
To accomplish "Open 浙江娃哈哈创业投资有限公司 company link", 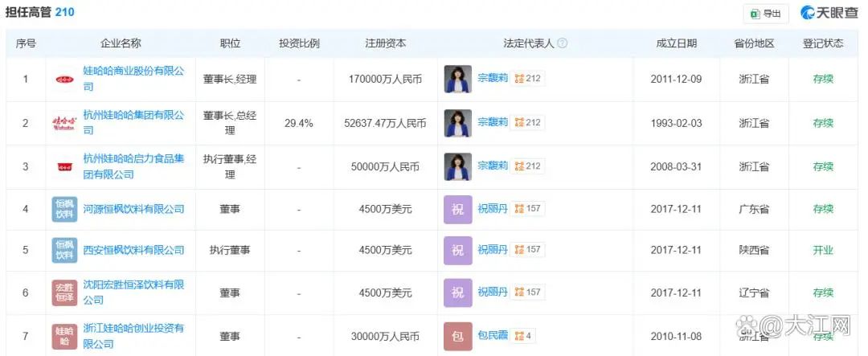I will [133, 336].
